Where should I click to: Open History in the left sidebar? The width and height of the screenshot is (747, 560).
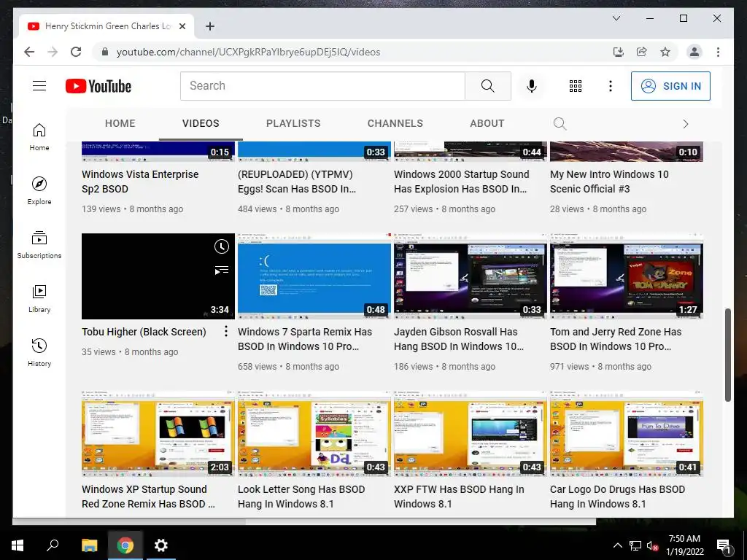(x=39, y=352)
